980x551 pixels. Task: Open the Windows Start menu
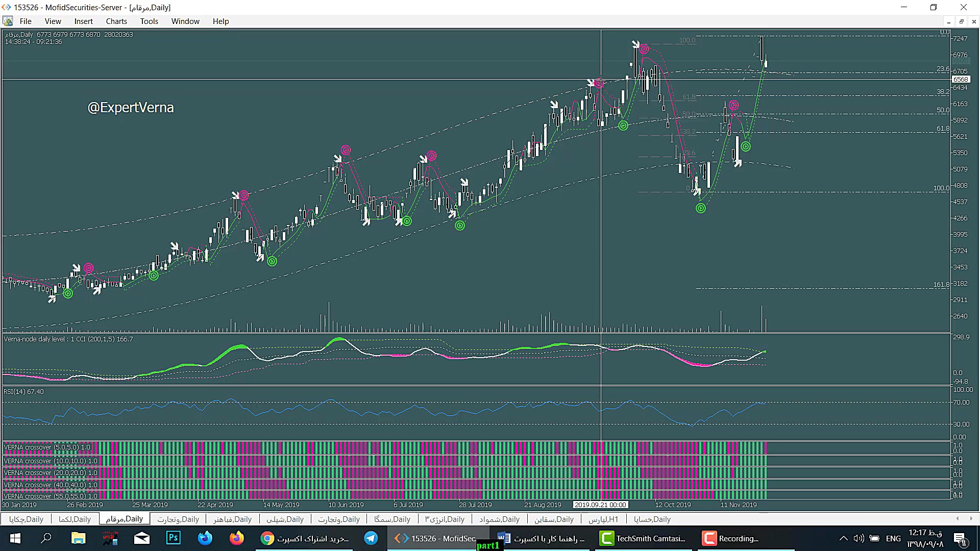click(15, 538)
